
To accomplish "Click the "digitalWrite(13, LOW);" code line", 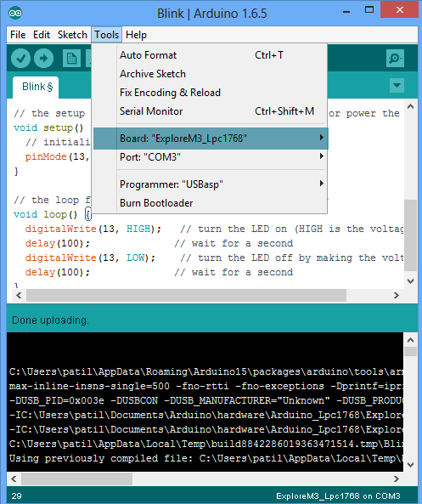I will pyautogui.click(x=90, y=258).
